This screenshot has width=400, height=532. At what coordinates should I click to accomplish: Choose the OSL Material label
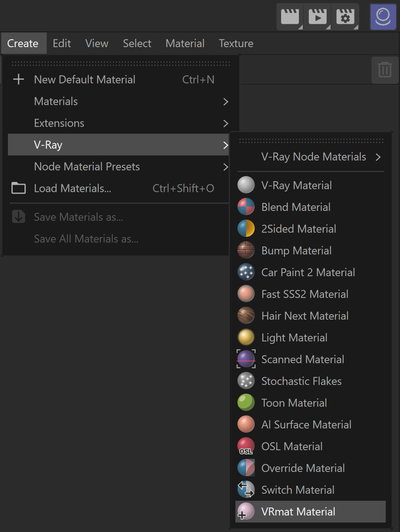(292, 446)
